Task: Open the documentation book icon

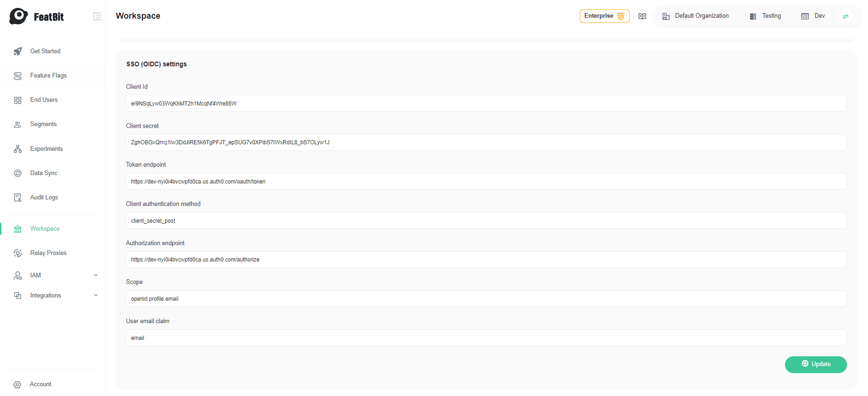Action: [642, 16]
